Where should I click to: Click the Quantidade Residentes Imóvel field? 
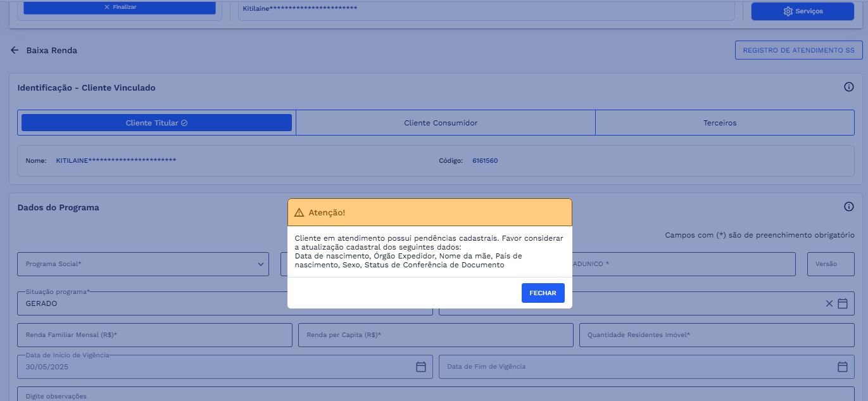click(x=716, y=335)
